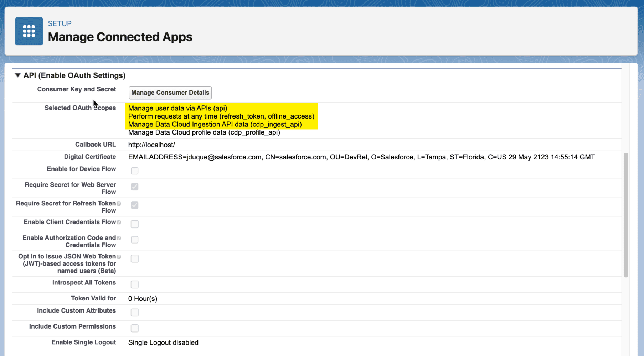Open help icon beside Enable Client Credentials Flow
The height and width of the screenshot is (356, 644).
click(x=119, y=222)
